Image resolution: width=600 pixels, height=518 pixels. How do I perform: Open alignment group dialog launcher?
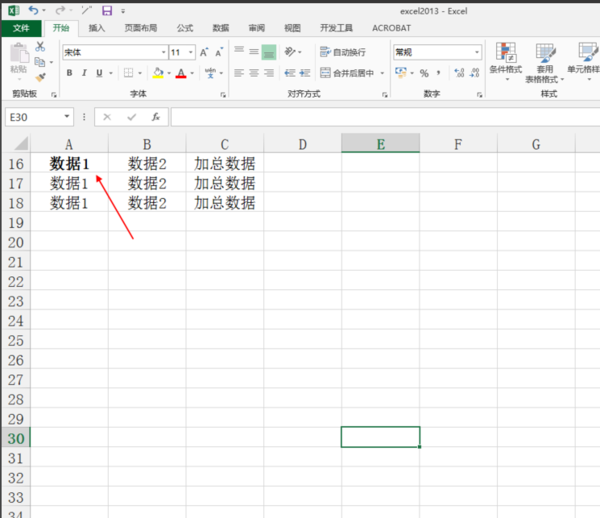(385, 94)
